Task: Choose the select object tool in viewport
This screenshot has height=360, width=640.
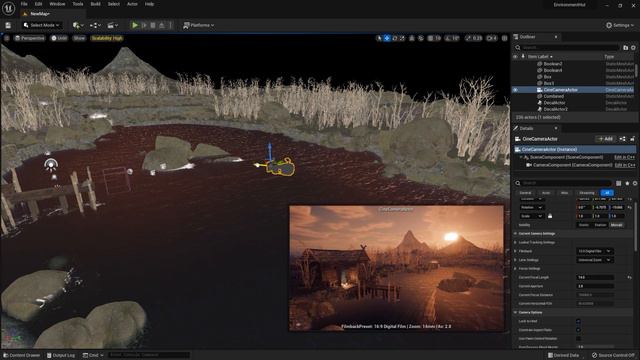Action: pos(379,38)
